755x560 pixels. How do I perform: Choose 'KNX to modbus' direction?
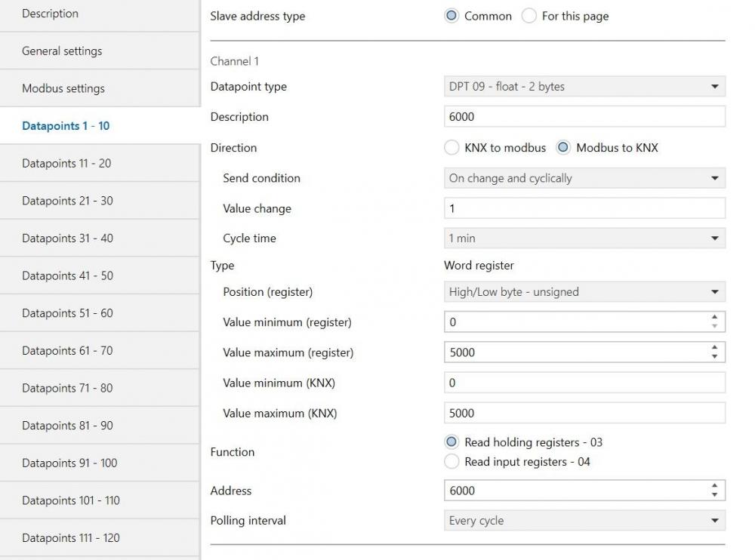pyautogui.click(x=451, y=148)
